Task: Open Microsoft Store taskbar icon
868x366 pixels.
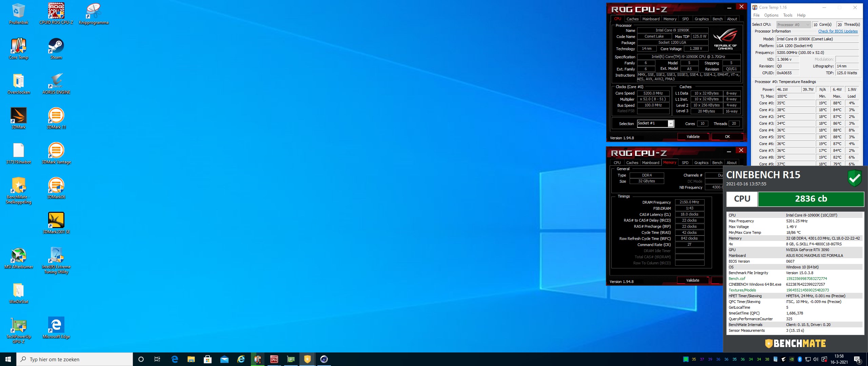Action: tap(208, 359)
